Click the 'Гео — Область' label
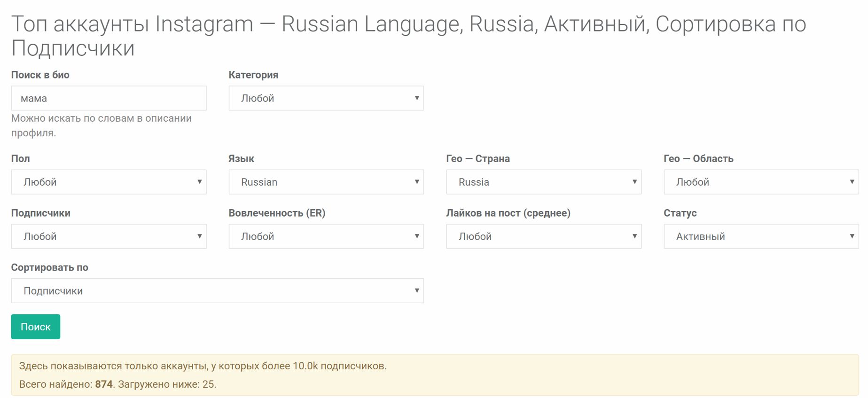Image resolution: width=868 pixels, height=398 pixels. [x=699, y=158]
